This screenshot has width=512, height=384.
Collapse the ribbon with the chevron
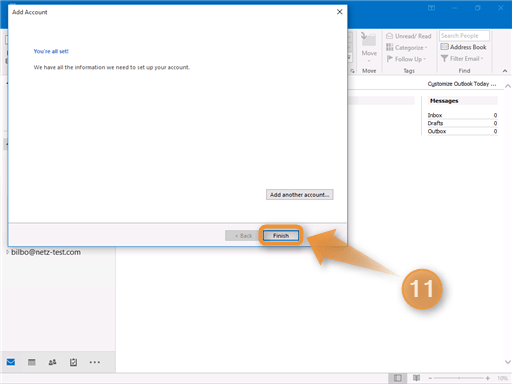point(505,71)
